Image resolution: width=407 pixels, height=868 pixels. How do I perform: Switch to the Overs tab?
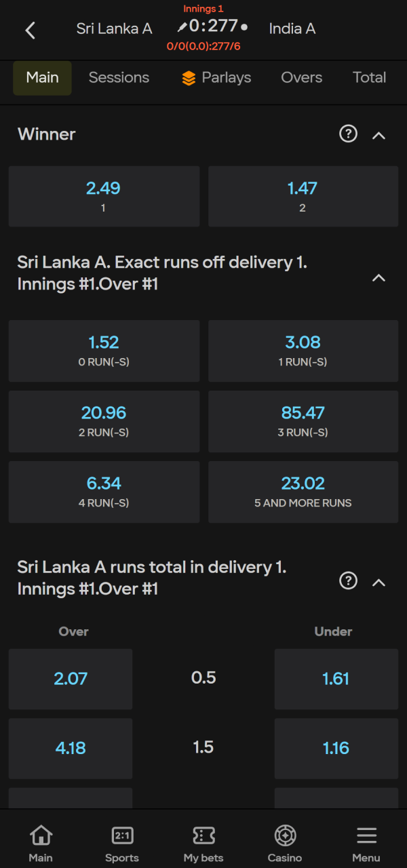click(x=302, y=77)
